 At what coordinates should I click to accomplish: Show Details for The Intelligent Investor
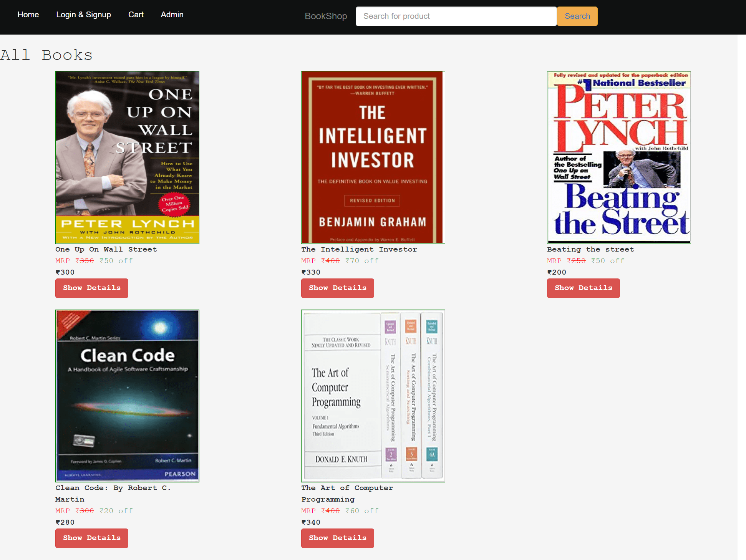click(x=337, y=288)
